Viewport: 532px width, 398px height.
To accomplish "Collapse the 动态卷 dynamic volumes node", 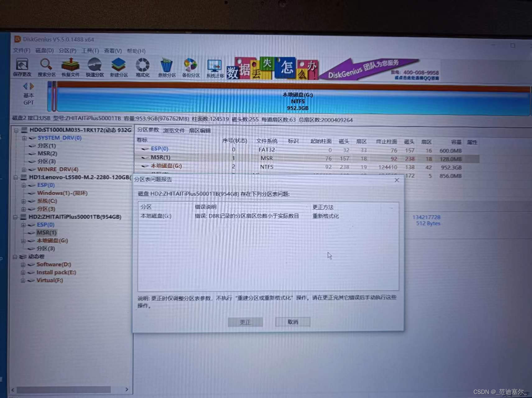I will click(15, 257).
